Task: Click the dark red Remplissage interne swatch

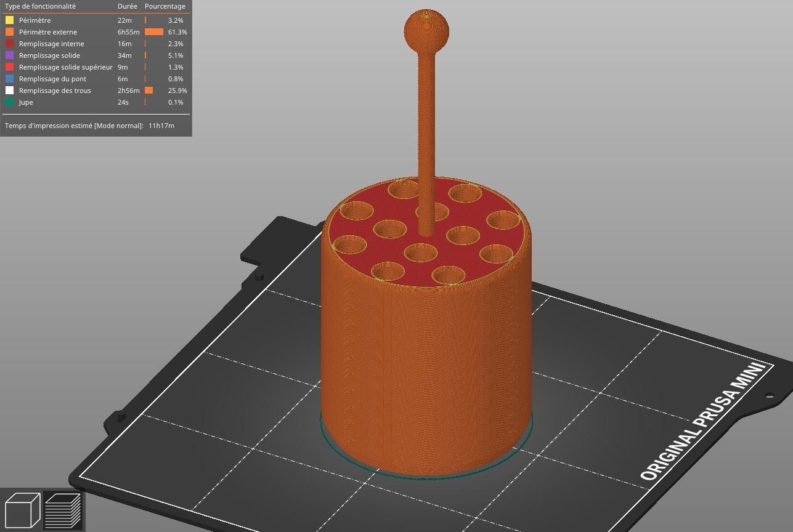Action: click(x=9, y=44)
